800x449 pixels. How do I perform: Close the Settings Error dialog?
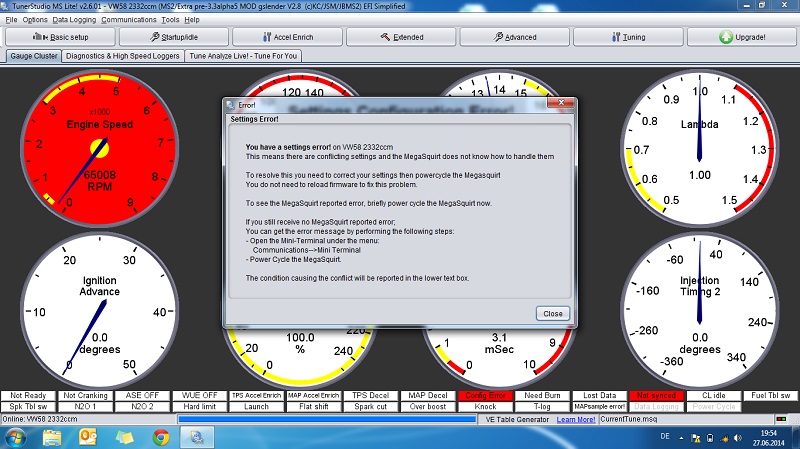tap(553, 313)
